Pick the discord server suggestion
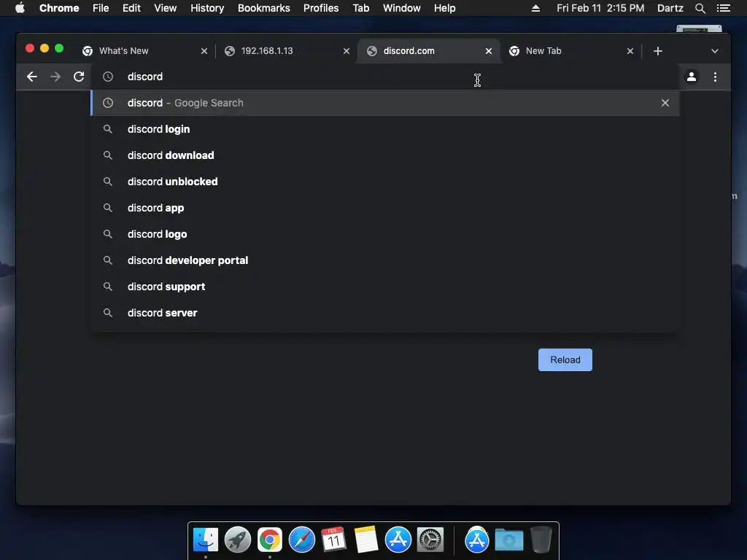747x560 pixels. pos(385,312)
